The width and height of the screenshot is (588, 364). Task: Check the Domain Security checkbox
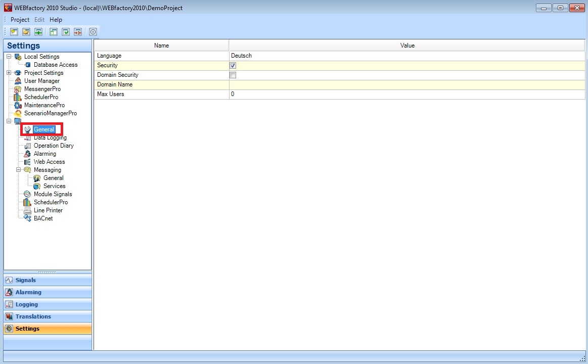233,75
